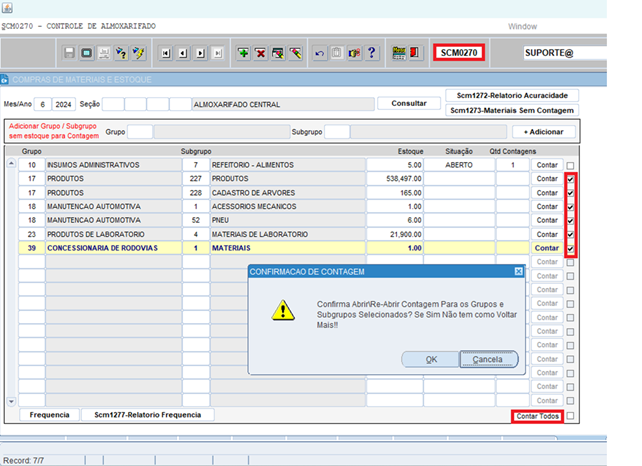Click the Menu toolbar icon
The height and width of the screenshot is (466, 642).
pyautogui.click(x=399, y=53)
